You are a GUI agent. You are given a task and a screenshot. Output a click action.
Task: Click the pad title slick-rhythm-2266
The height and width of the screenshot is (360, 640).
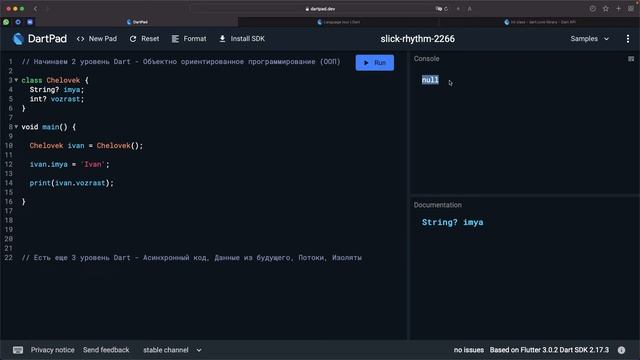tap(418, 39)
